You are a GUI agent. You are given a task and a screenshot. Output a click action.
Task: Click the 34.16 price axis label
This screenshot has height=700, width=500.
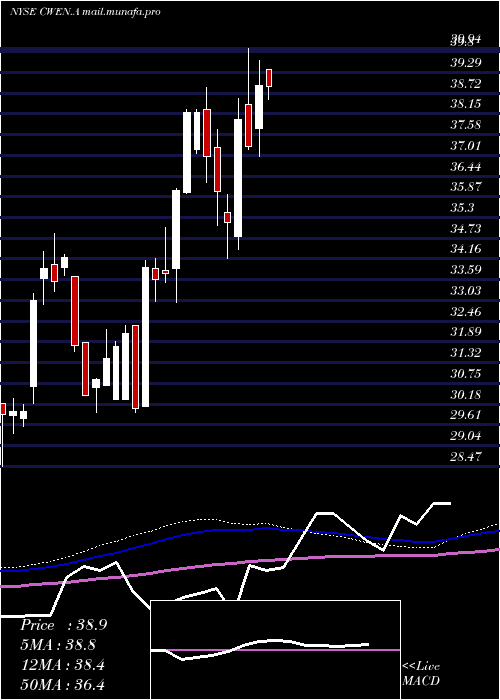466,249
